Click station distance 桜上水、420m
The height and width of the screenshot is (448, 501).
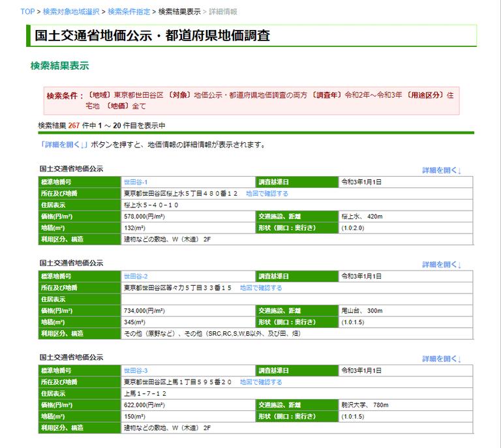pos(362,217)
